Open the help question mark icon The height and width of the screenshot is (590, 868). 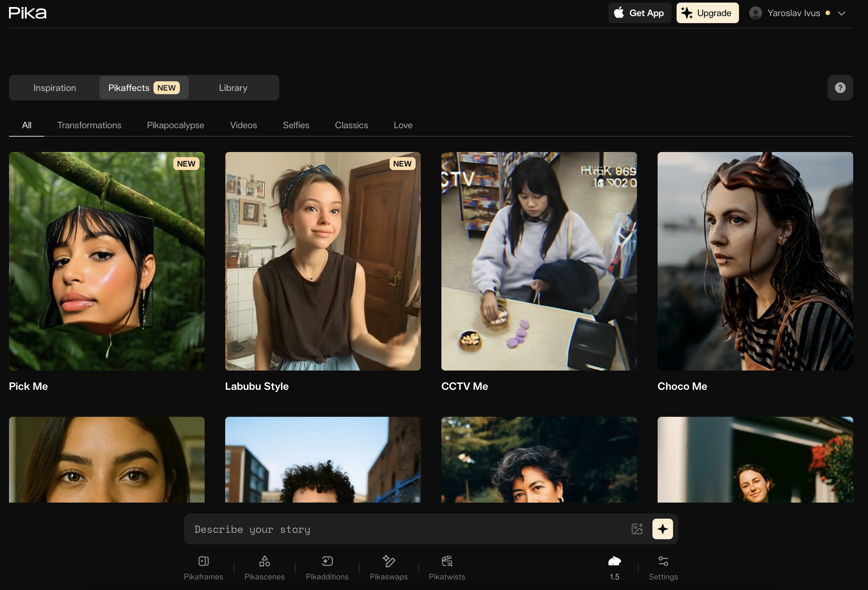coord(840,88)
